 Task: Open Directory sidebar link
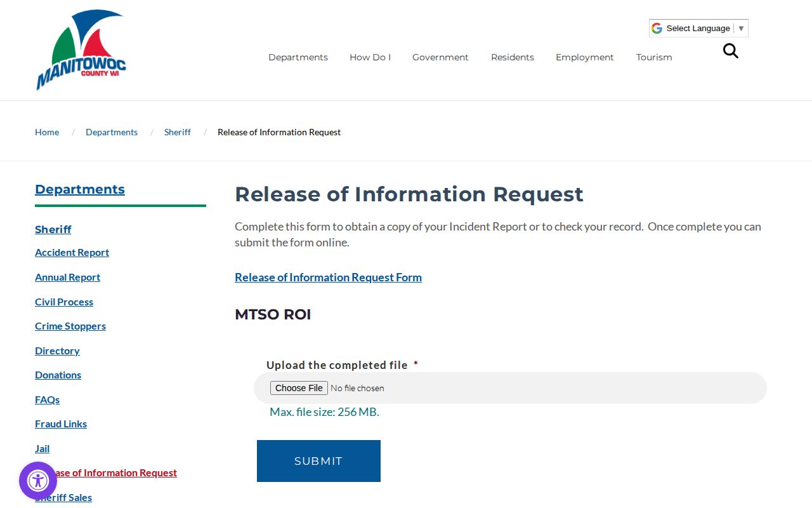coord(57,351)
